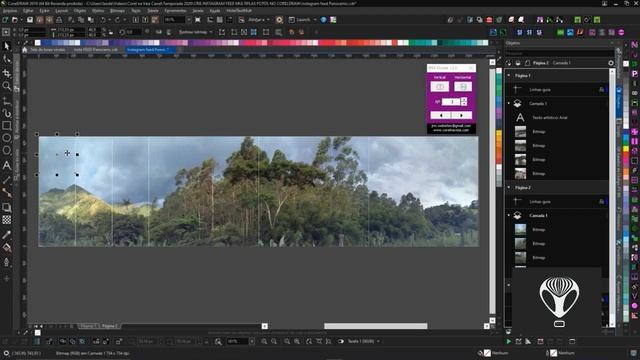Select the Crop tool
640x360 pixels.
pos(7,73)
